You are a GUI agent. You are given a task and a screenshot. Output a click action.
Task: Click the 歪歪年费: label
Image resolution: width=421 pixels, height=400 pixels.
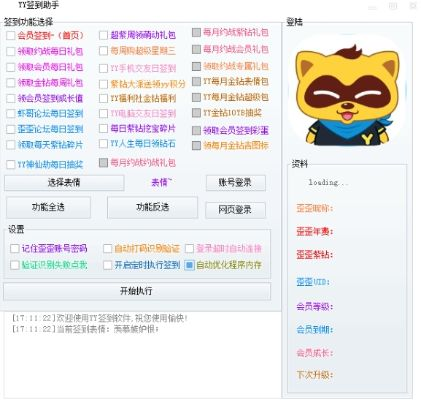(x=315, y=232)
